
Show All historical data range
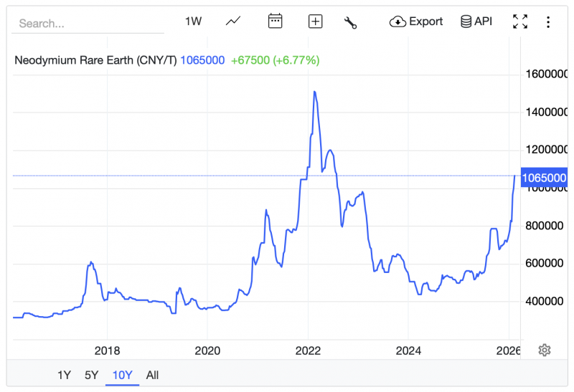coord(152,375)
